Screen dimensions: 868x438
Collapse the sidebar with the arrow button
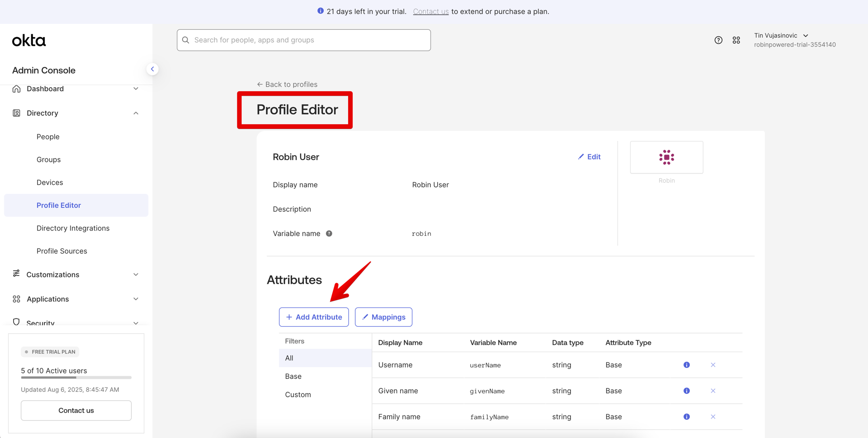pyautogui.click(x=152, y=69)
